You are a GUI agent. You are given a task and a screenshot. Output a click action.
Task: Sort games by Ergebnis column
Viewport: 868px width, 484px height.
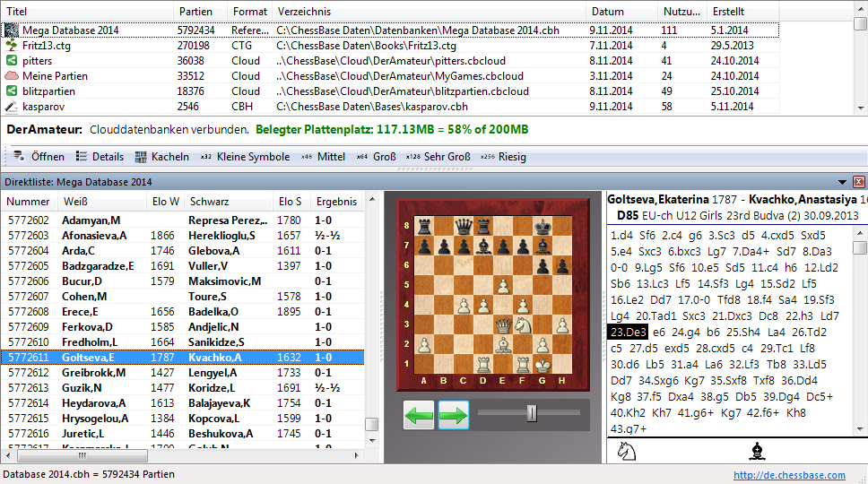[x=336, y=202]
